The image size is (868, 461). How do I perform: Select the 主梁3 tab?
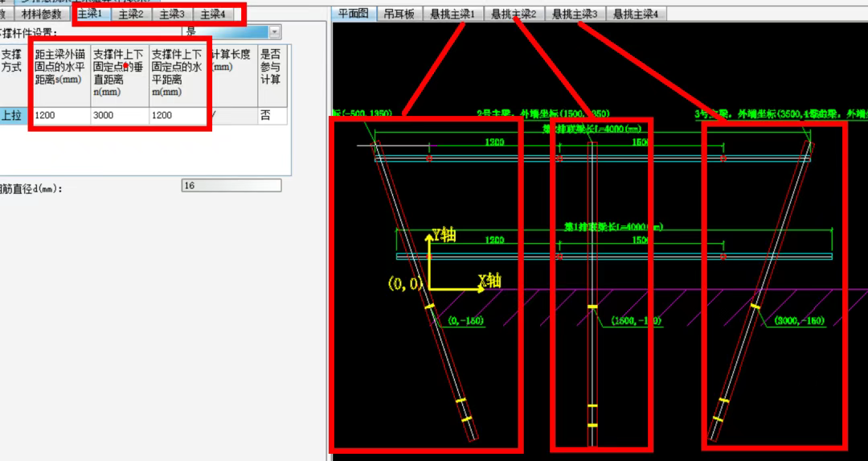pyautogui.click(x=172, y=14)
